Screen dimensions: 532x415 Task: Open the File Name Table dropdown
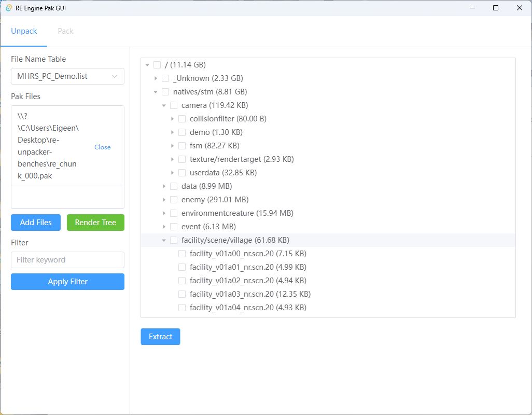(67, 76)
